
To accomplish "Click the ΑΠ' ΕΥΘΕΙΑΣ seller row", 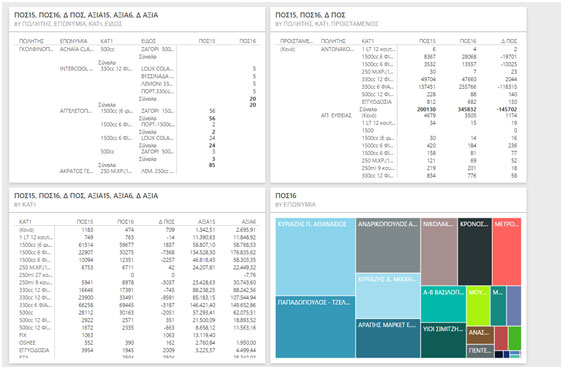I will pos(336,115).
